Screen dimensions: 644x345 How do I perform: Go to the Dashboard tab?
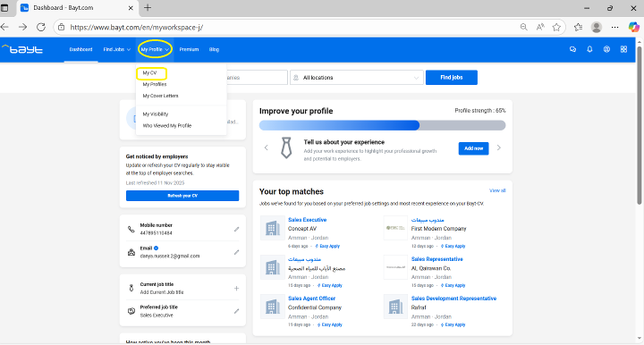click(x=80, y=49)
